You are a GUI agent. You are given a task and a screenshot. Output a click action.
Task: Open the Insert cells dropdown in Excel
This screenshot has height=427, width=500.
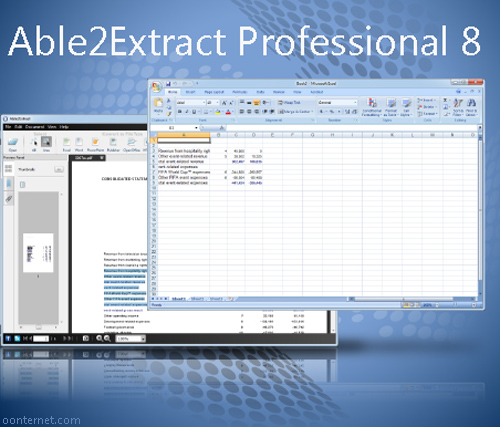click(427, 100)
